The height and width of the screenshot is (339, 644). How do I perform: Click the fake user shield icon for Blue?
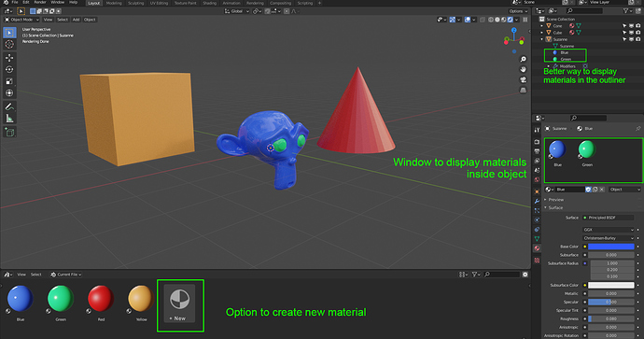click(588, 190)
